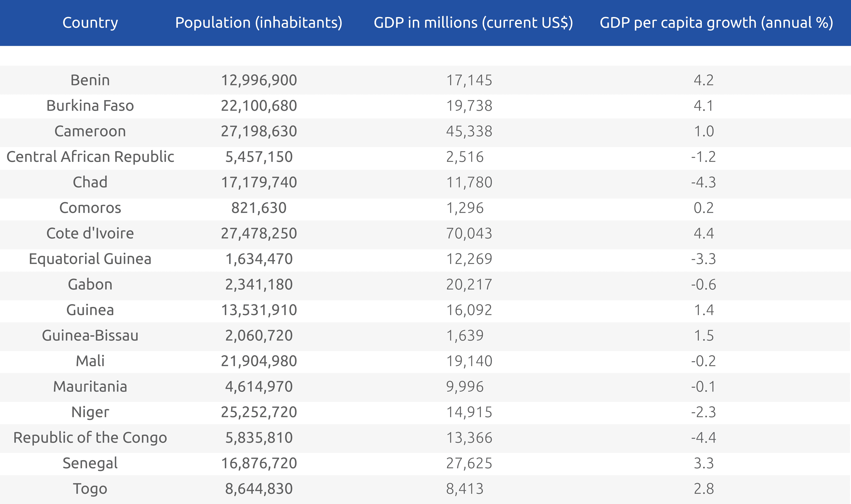The width and height of the screenshot is (851, 504).
Task: Select the Central African Republic cell
Action: (x=90, y=157)
